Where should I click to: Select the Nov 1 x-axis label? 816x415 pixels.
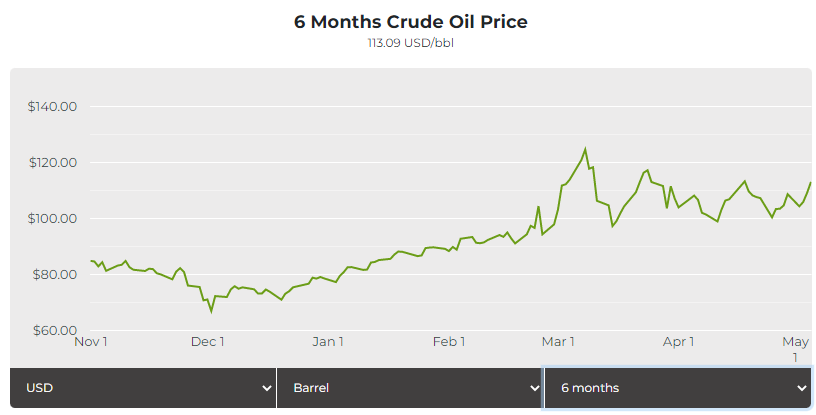(x=92, y=342)
